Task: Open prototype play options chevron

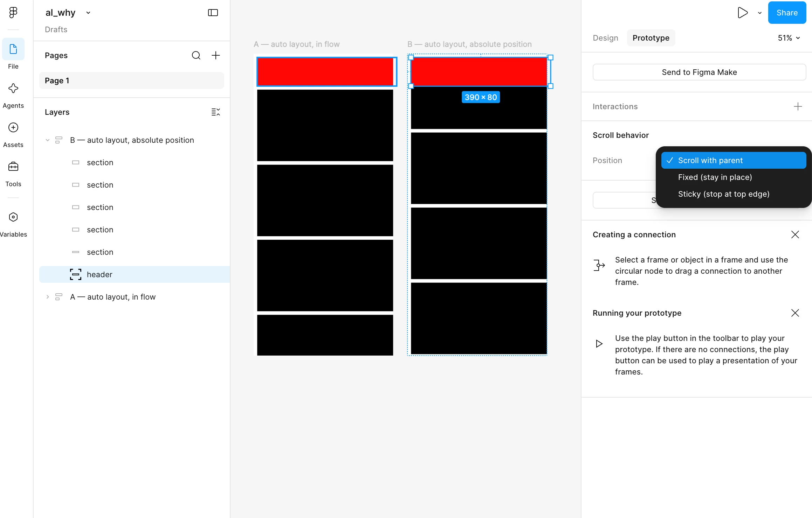Action: [760, 13]
